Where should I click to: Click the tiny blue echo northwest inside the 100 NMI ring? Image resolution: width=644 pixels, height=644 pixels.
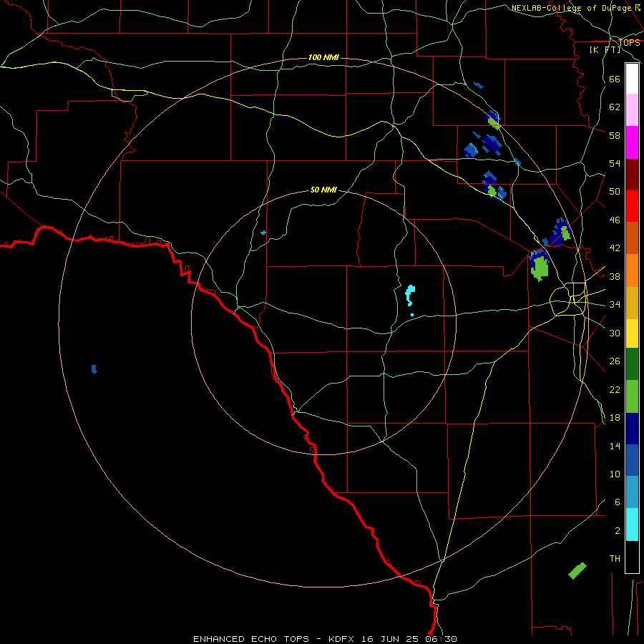click(263, 233)
